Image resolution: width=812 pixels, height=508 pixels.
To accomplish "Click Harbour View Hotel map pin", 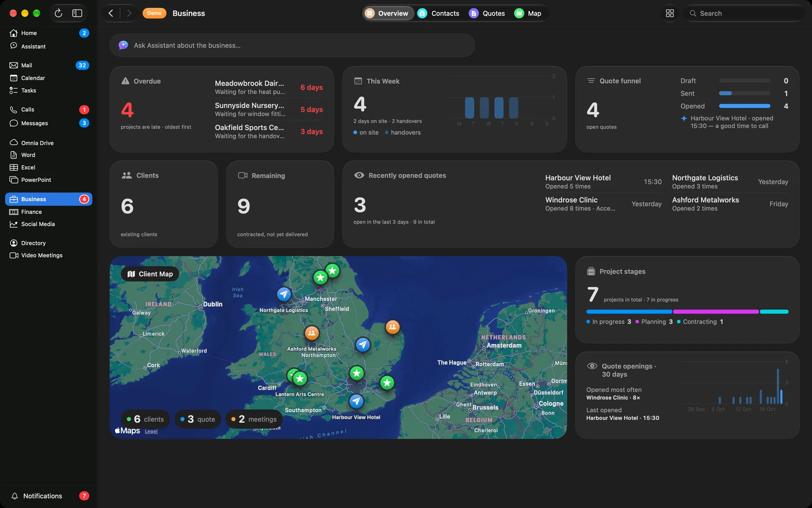I will (x=356, y=401).
